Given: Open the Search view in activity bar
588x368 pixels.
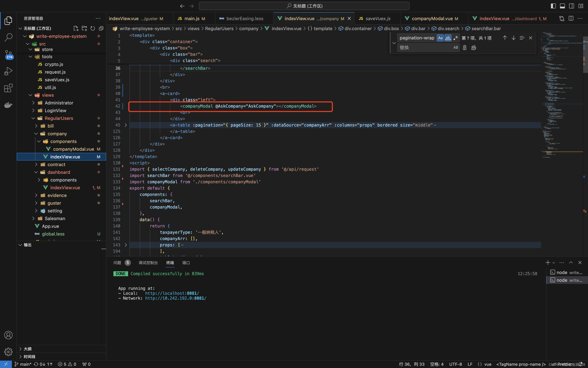Looking at the screenshot, I should pyautogui.click(x=8, y=38).
